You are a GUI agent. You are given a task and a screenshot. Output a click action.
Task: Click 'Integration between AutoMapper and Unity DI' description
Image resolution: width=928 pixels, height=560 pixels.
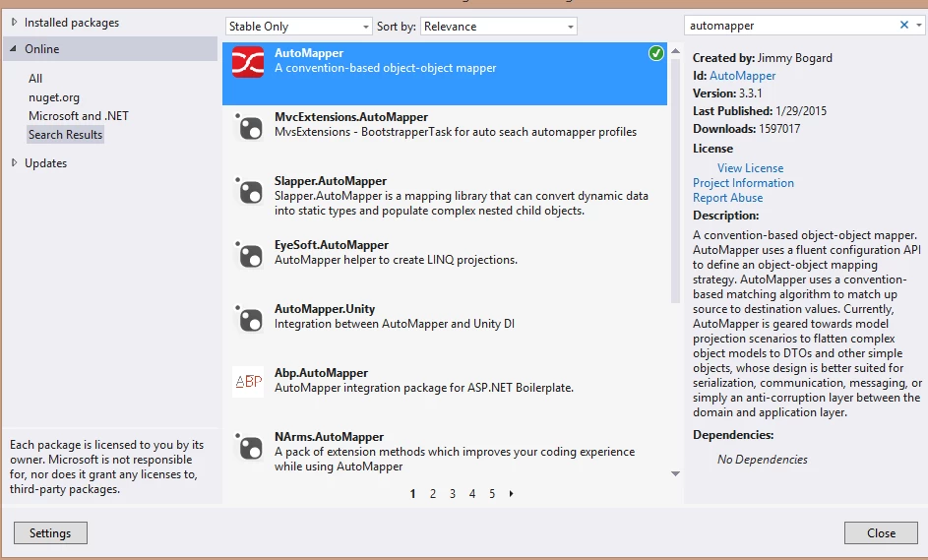[395, 323]
